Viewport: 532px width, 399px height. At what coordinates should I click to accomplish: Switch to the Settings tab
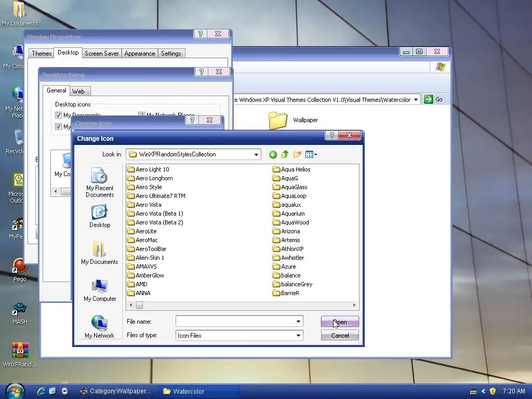(171, 54)
